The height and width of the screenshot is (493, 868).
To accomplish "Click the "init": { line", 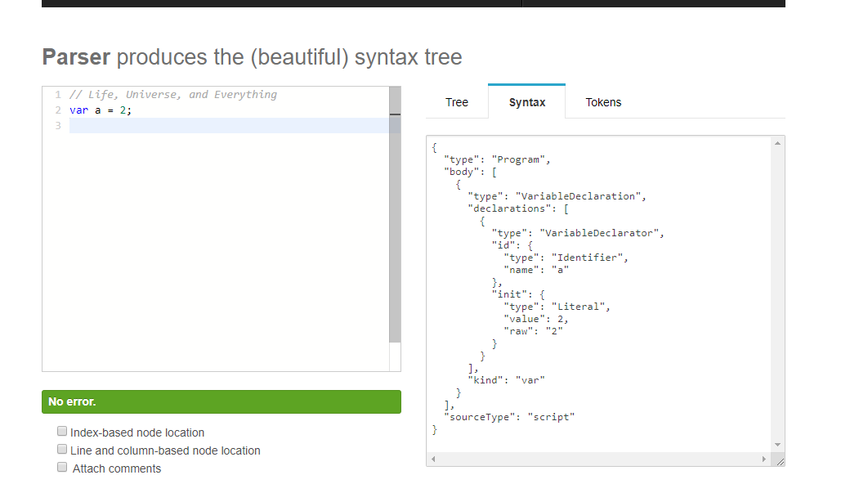I will point(518,294).
